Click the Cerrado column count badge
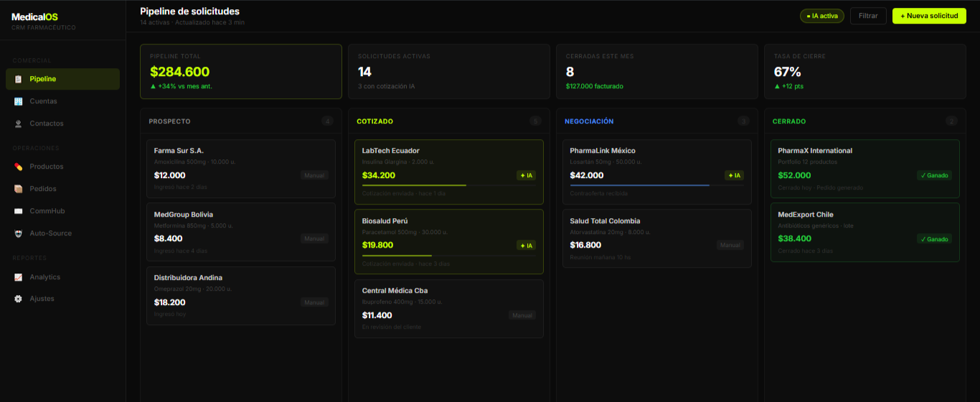Screen dimensions: 980x402 [951, 121]
